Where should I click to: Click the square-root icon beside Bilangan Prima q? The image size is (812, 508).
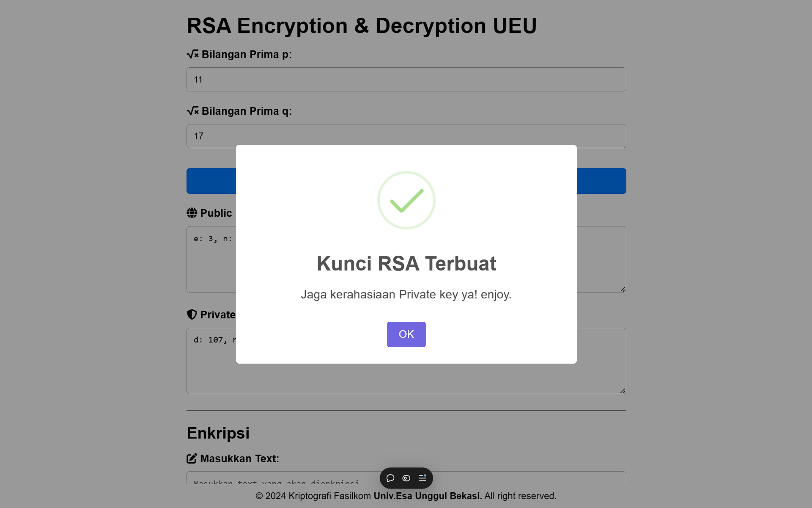pos(192,111)
